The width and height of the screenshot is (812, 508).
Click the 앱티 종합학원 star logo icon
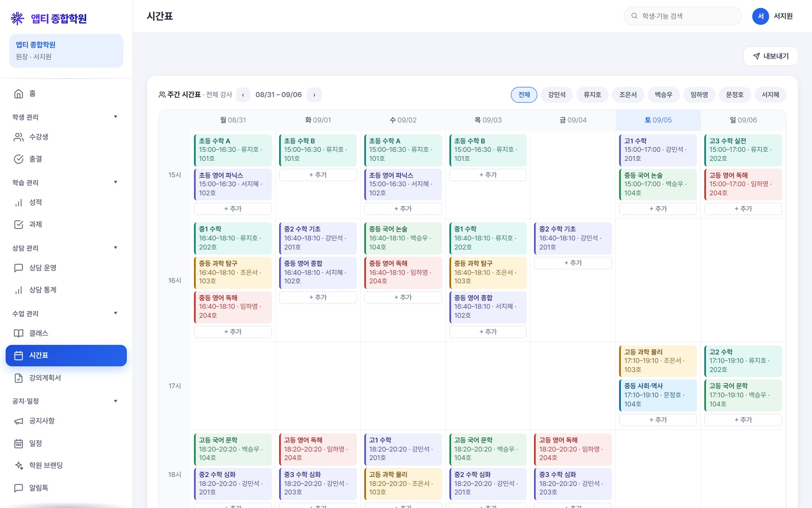click(17, 19)
